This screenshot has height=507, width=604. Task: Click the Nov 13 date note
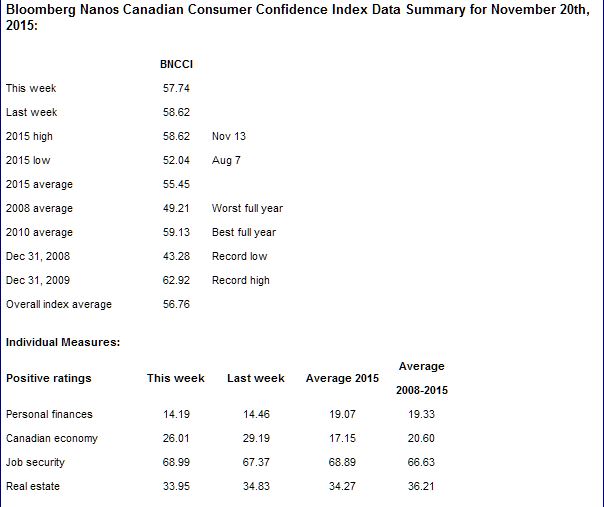229,136
